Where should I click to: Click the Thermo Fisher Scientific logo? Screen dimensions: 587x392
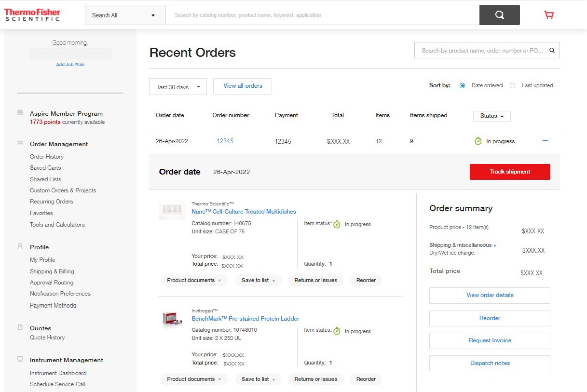32,15
